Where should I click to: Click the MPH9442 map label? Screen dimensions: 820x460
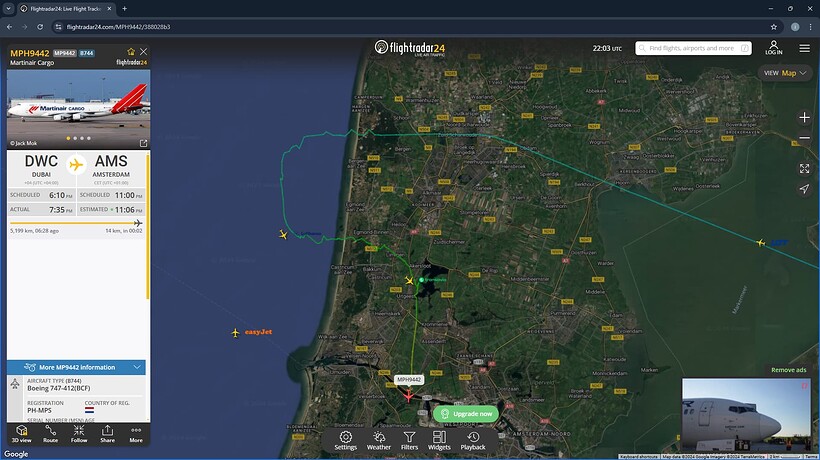[409, 380]
